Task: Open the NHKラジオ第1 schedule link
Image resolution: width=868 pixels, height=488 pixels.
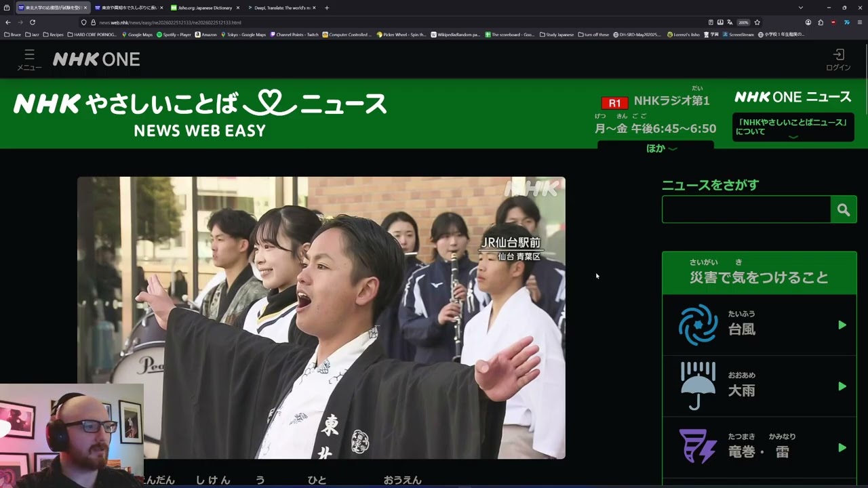Action: 671,101
